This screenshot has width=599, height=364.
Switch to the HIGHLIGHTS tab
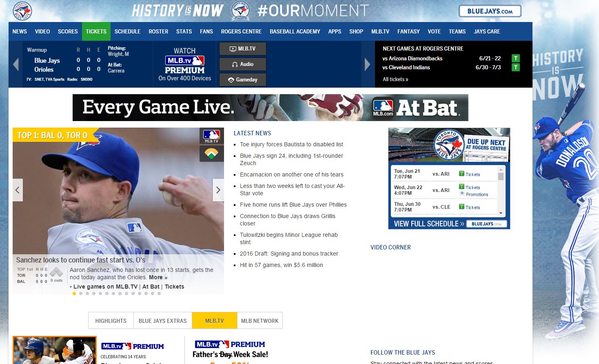point(111,321)
